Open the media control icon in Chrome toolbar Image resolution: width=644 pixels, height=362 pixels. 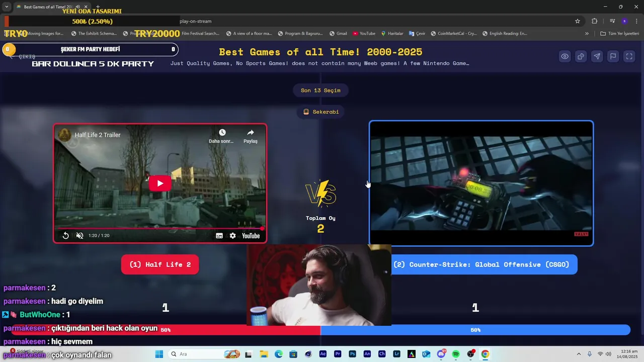coord(612,21)
